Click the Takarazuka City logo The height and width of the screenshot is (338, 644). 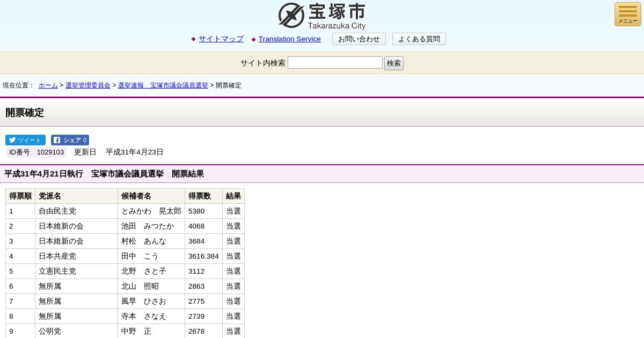pyautogui.click(x=322, y=16)
